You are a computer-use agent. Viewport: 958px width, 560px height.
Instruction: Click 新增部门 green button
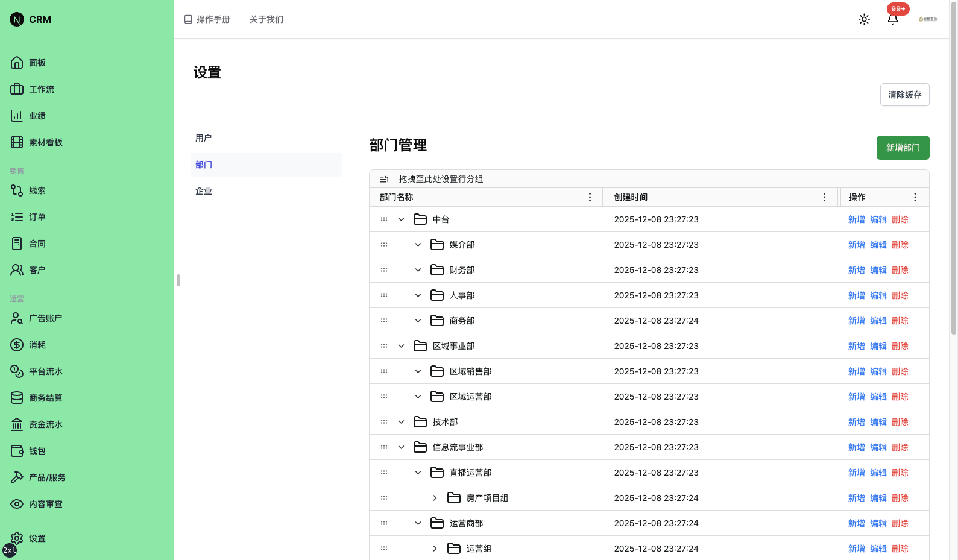[903, 148]
